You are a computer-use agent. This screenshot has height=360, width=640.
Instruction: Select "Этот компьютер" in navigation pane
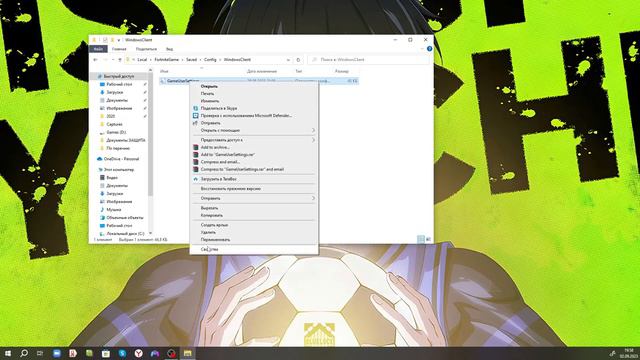click(x=118, y=169)
